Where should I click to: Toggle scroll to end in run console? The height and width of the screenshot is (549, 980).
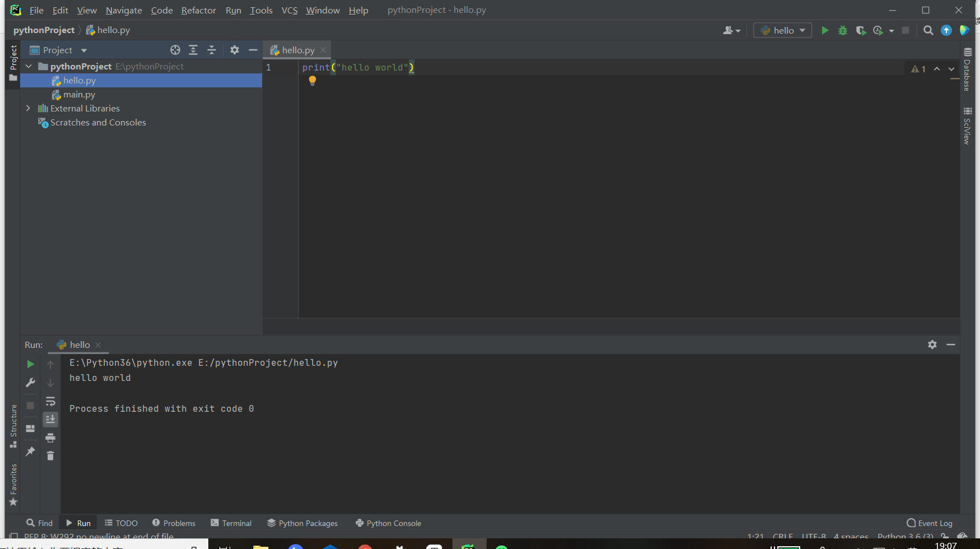tap(50, 419)
